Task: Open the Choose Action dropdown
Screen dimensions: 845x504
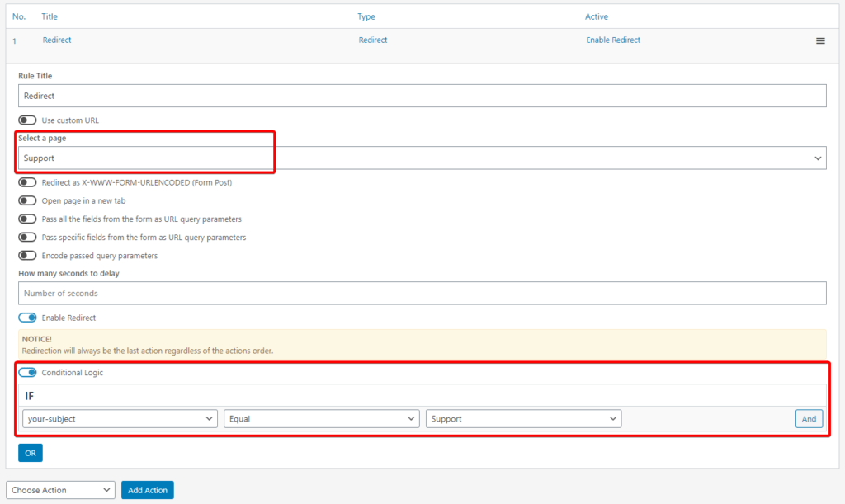Action: point(60,489)
